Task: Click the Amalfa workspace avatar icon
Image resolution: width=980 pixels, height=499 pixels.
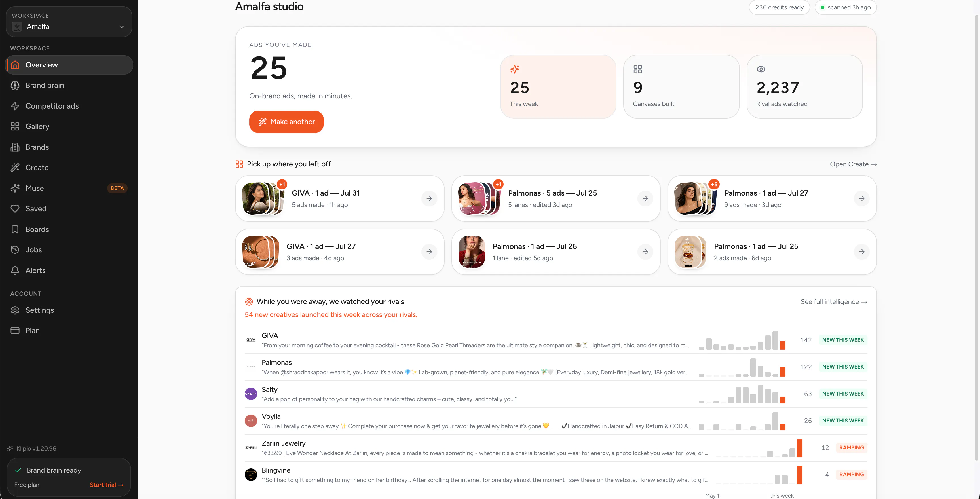Action: tap(17, 27)
